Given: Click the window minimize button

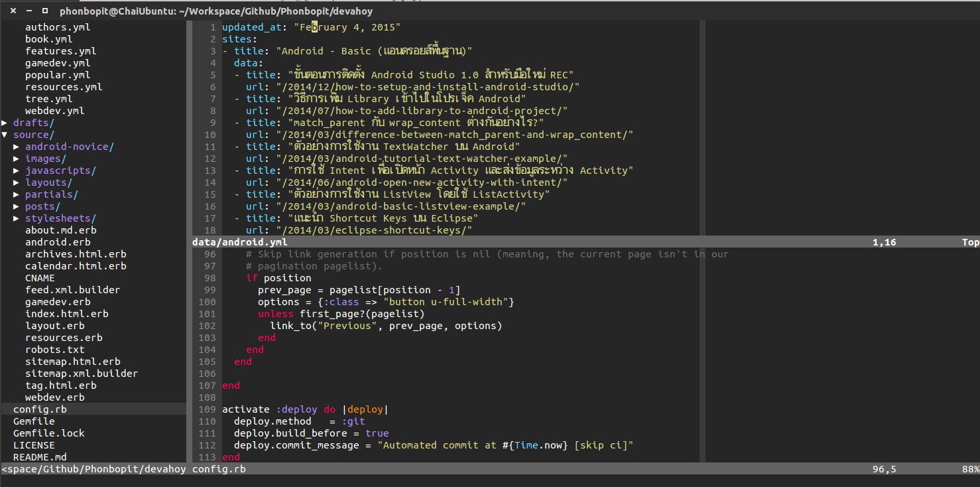Looking at the screenshot, I should pyautogui.click(x=29, y=11).
